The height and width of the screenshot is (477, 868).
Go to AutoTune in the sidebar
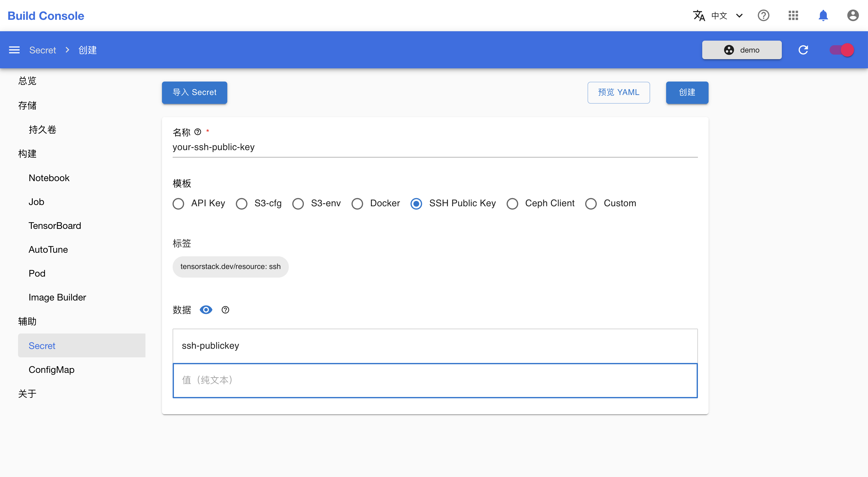[48, 249]
